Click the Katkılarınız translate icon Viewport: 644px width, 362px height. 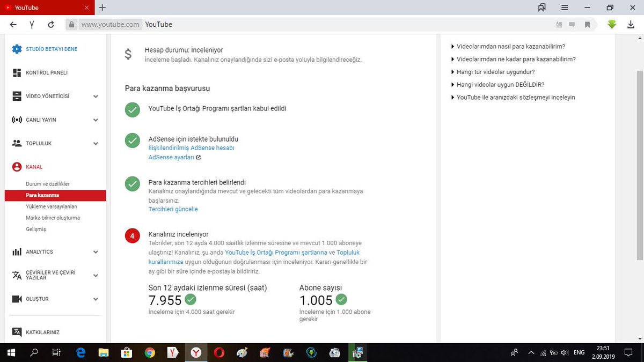click(17, 331)
